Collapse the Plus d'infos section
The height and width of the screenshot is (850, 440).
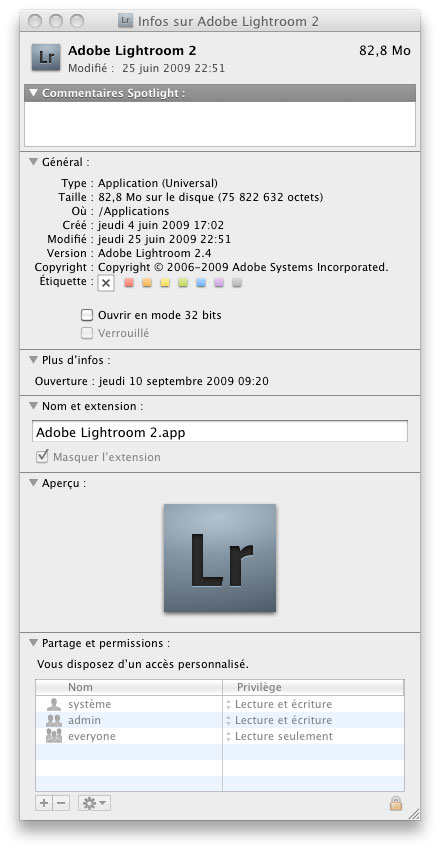click(34, 360)
